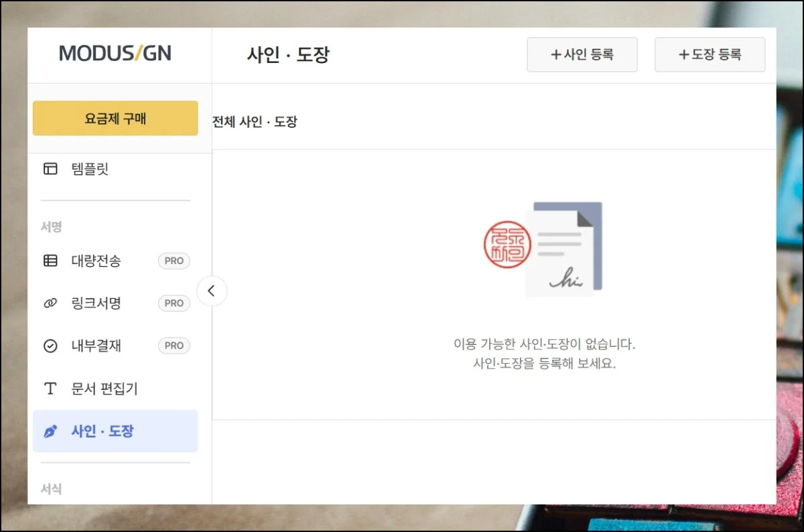Viewport: 804px width, 532px height.
Task: Collapse the sidebar with the left chevron
Action: (x=212, y=291)
